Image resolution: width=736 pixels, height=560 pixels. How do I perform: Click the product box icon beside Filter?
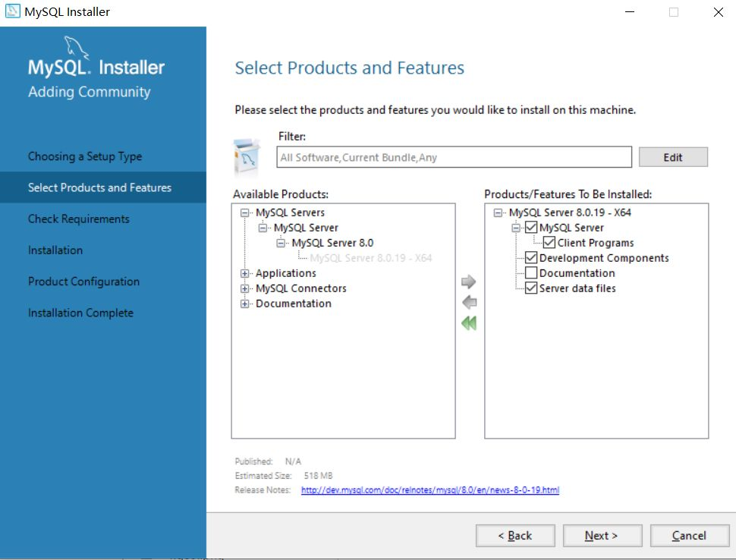click(x=247, y=157)
